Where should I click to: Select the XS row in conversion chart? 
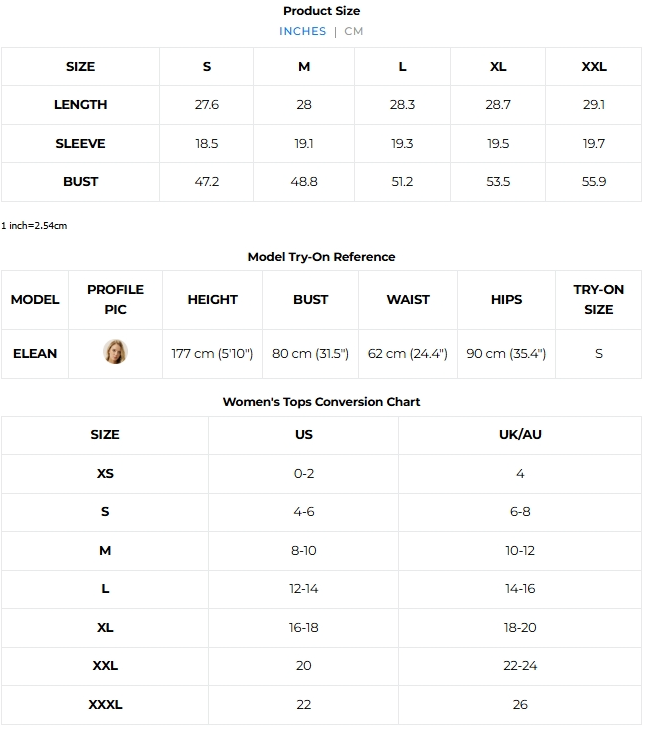click(x=105, y=474)
